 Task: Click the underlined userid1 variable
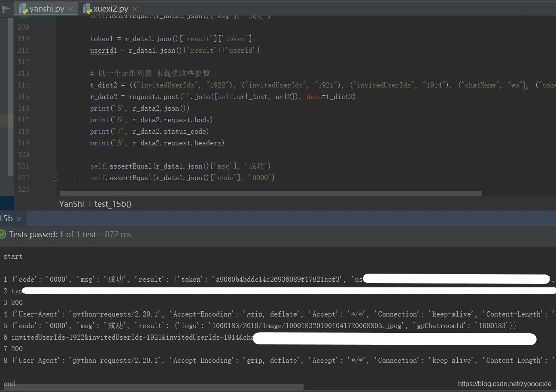[x=103, y=50]
